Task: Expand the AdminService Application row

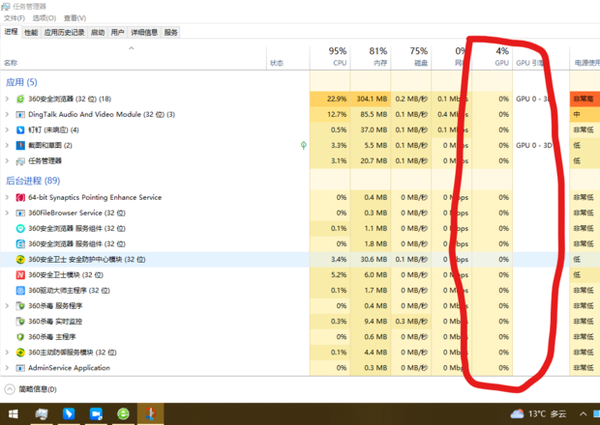Action: [x=7, y=368]
